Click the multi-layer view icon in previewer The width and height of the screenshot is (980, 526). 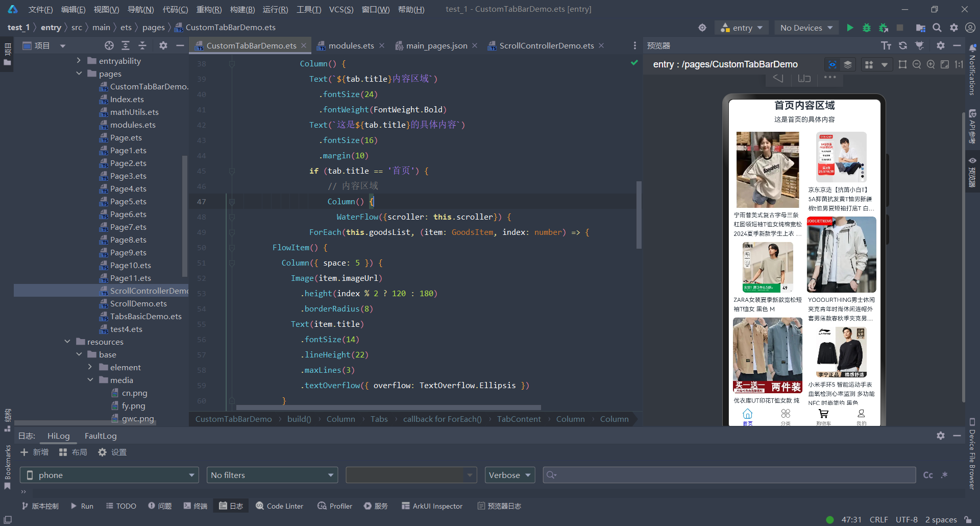[848, 64]
